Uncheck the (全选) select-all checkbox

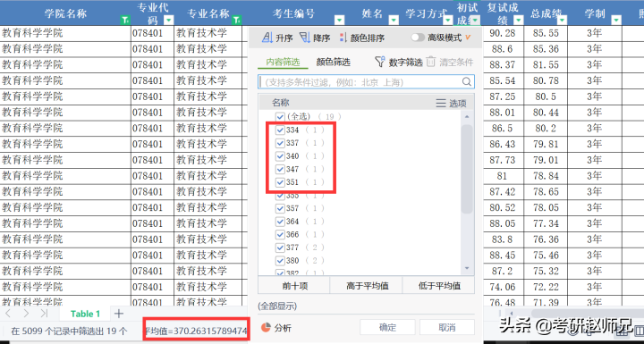click(x=281, y=116)
